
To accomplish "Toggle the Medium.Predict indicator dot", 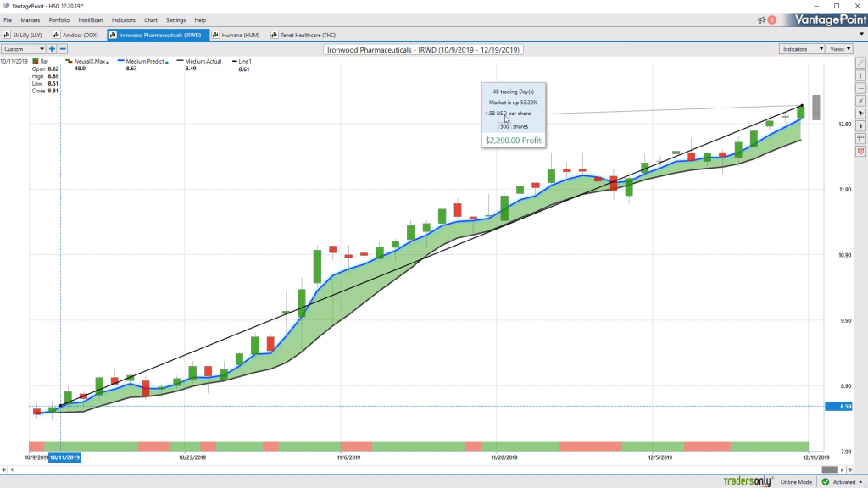I will click(x=167, y=63).
